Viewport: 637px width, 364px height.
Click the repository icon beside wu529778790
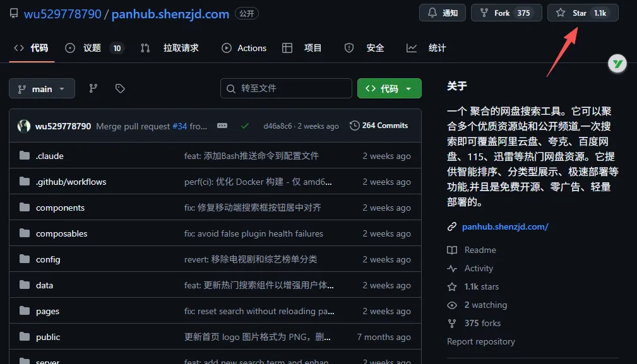pyautogui.click(x=14, y=13)
